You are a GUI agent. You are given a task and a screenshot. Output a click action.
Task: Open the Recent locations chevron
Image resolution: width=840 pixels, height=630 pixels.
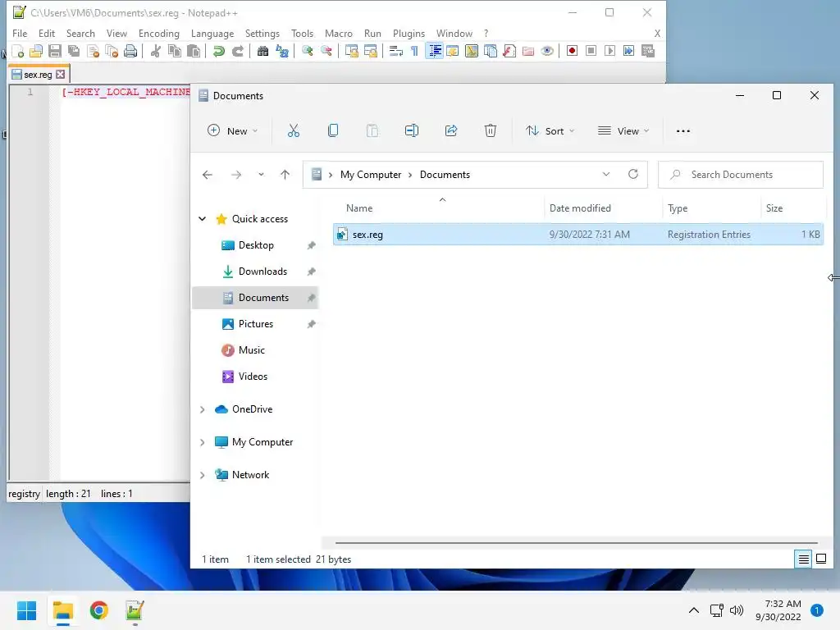pyautogui.click(x=261, y=175)
